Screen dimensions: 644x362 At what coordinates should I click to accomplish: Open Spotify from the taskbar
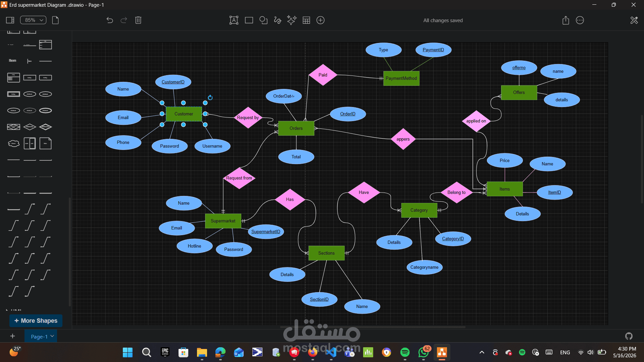point(405,352)
